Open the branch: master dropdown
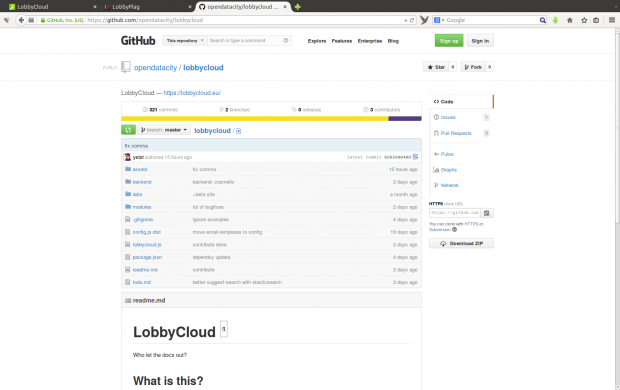The height and width of the screenshot is (390, 620). (164, 130)
